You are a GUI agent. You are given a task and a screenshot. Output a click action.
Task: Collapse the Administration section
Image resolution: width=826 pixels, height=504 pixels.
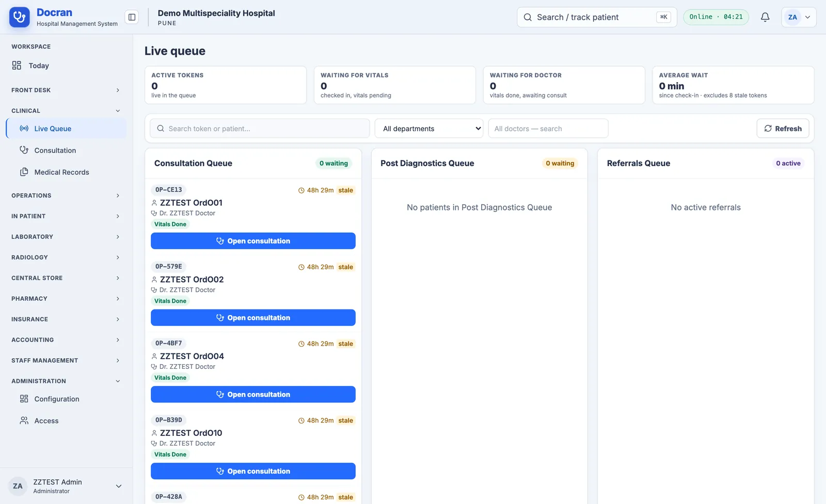click(66, 381)
